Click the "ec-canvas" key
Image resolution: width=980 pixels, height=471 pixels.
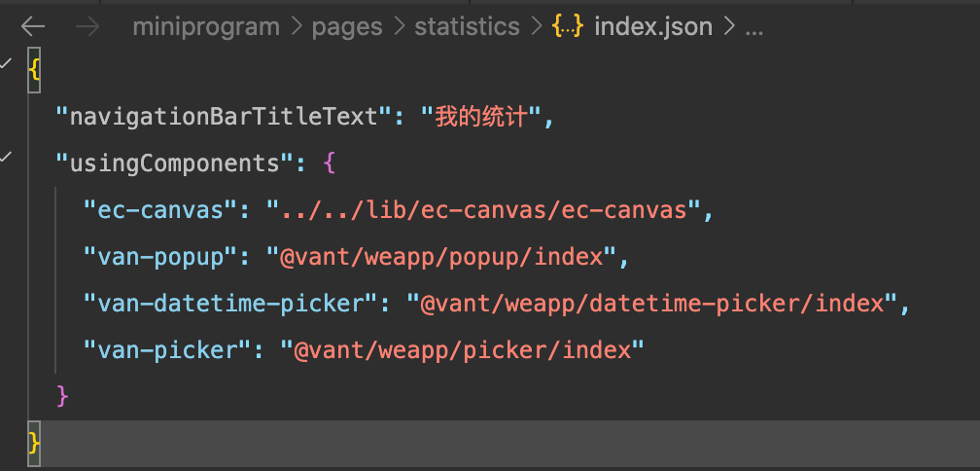[x=161, y=211]
